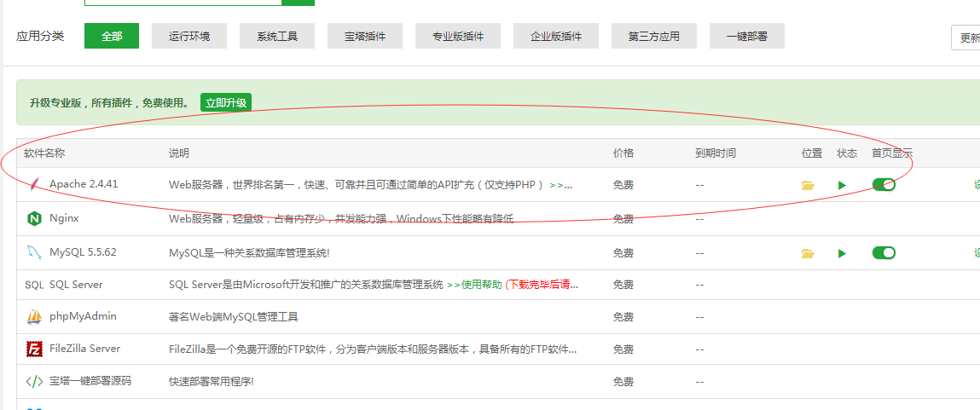
Task: Select the 宝塔插件 category tab
Action: point(365,37)
